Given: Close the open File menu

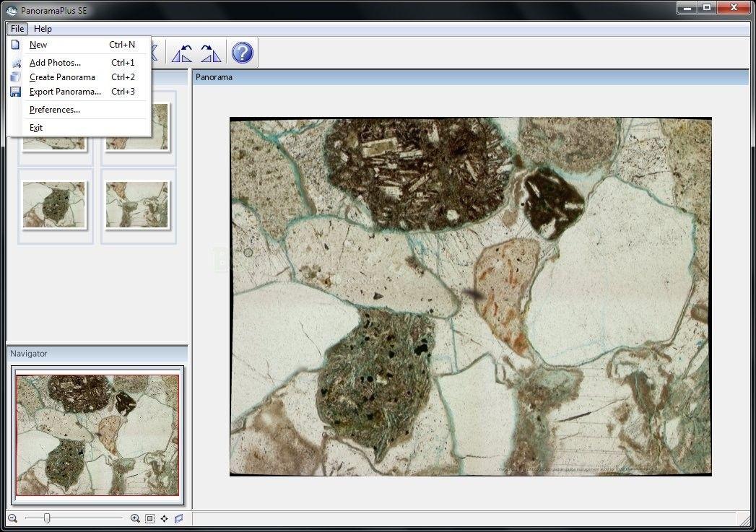Looking at the screenshot, I should pyautogui.click(x=17, y=28).
